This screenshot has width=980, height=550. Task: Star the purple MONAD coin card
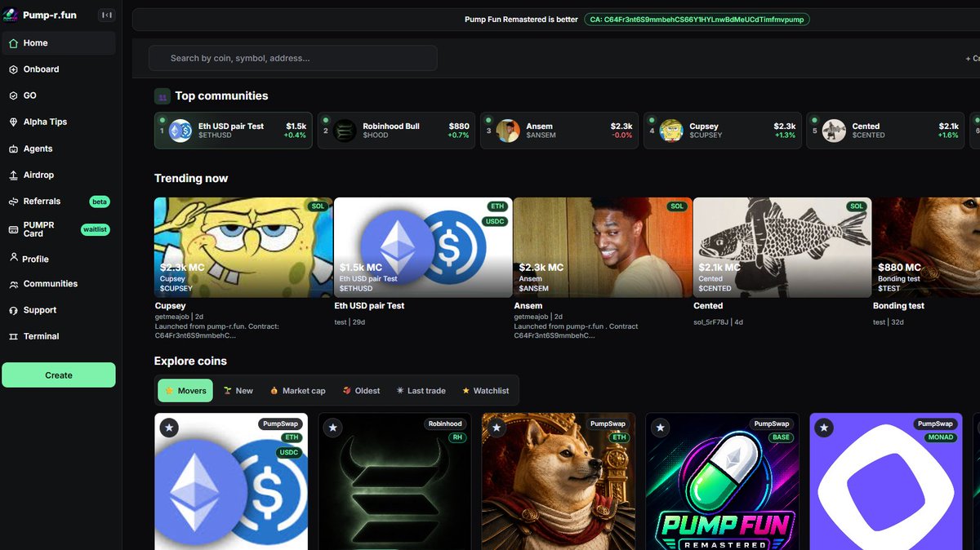824,428
